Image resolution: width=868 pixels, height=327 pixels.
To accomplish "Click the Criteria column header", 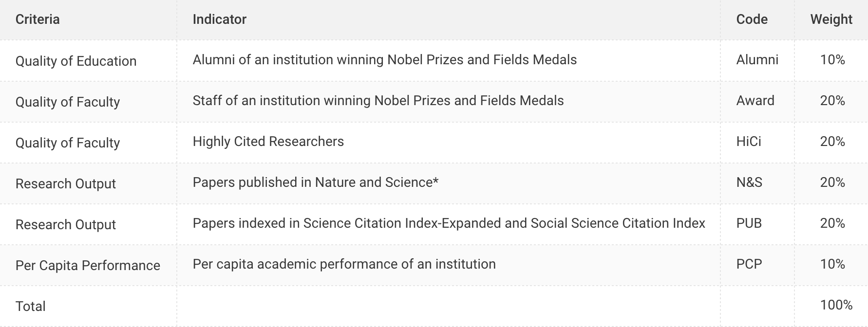I will coord(38,19).
